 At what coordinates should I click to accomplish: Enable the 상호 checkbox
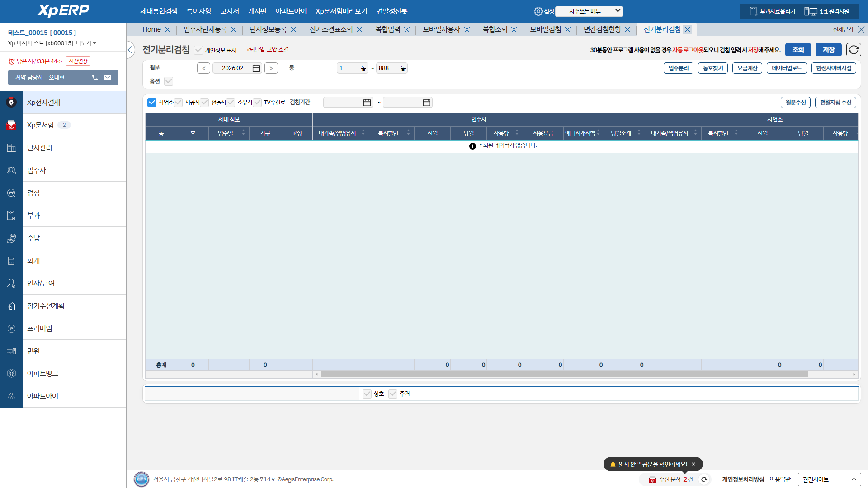367,394
